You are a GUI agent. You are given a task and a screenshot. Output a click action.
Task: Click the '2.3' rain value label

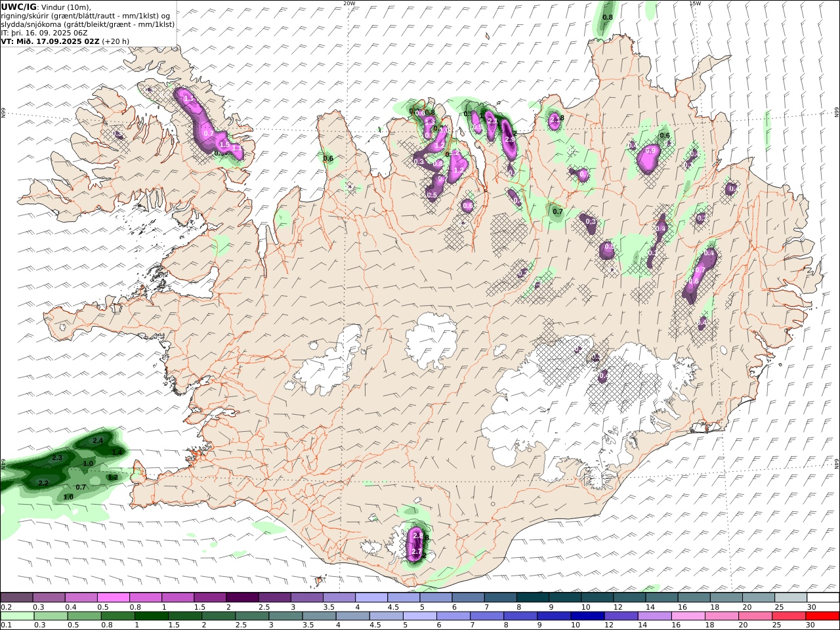[x=57, y=457]
